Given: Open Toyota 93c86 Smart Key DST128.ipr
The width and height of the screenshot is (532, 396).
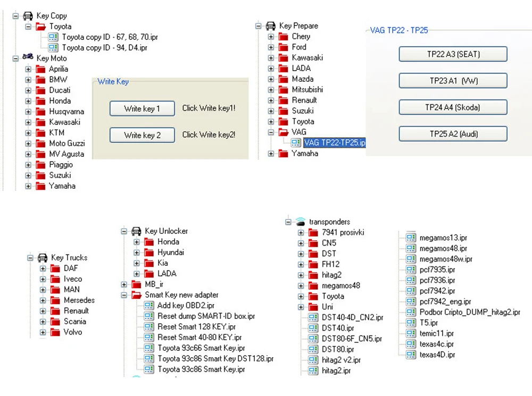Looking at the screenshot, I should (x=215, y=359).
